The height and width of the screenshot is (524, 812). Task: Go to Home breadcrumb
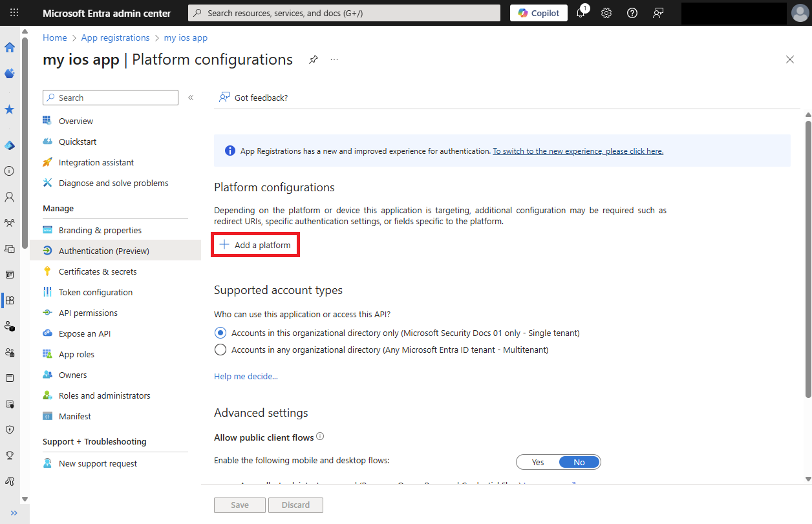[x=55, y=38]
